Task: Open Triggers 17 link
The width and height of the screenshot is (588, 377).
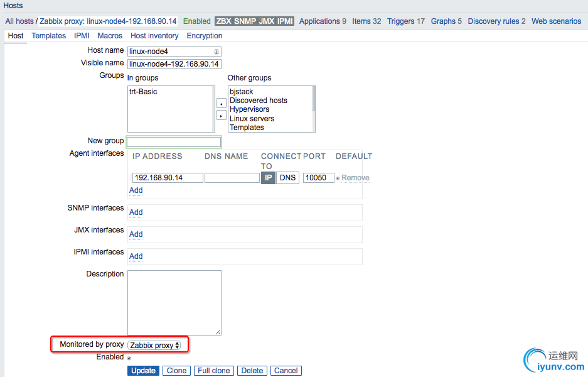Action: tap(406, 21)
